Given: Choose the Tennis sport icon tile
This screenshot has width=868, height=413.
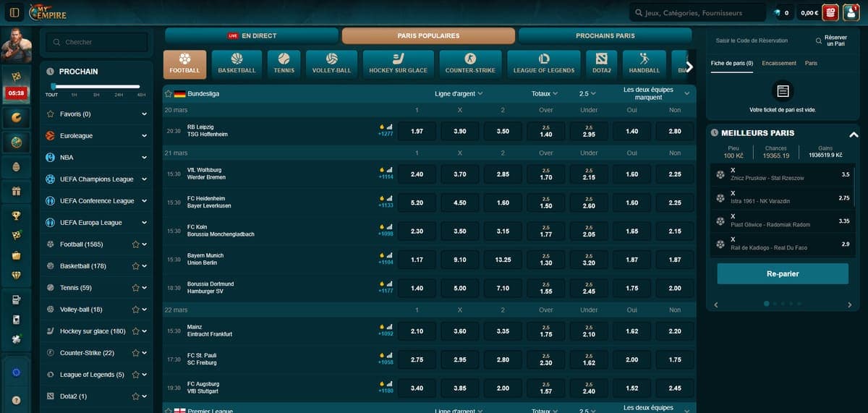Looking at the screenshot, I should [x=284, y=64].
